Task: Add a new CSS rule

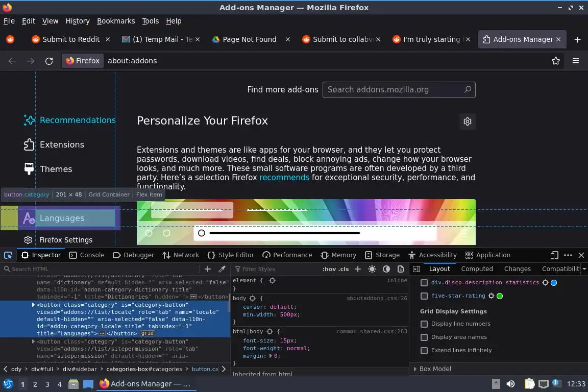Action: pyautogui.click(x=358, y=269)
